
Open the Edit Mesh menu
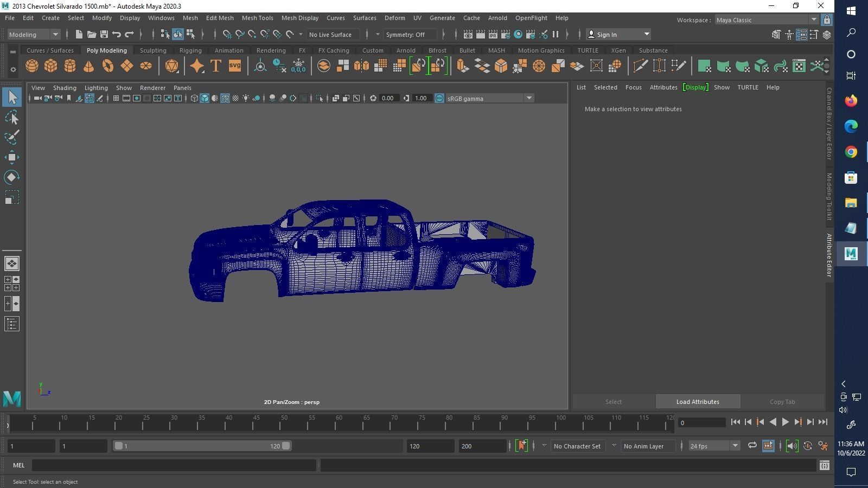220,18
